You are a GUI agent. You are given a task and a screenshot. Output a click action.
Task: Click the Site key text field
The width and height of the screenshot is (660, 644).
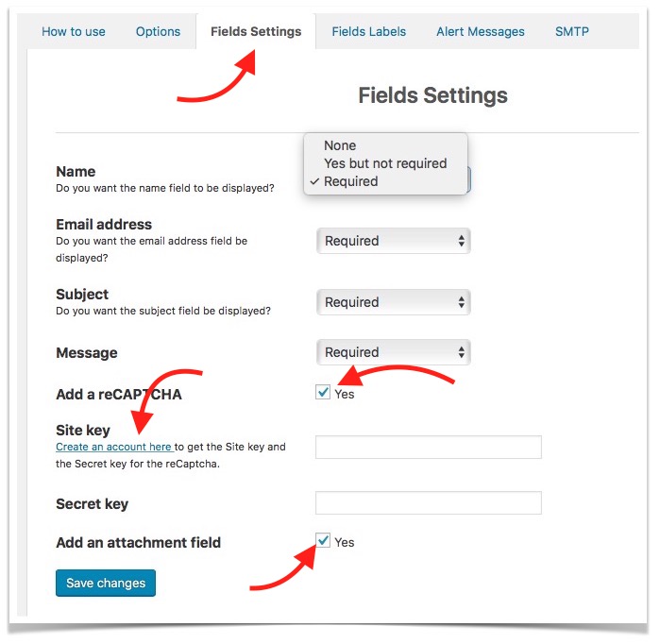pyautogui.click(x=428, y=447)
